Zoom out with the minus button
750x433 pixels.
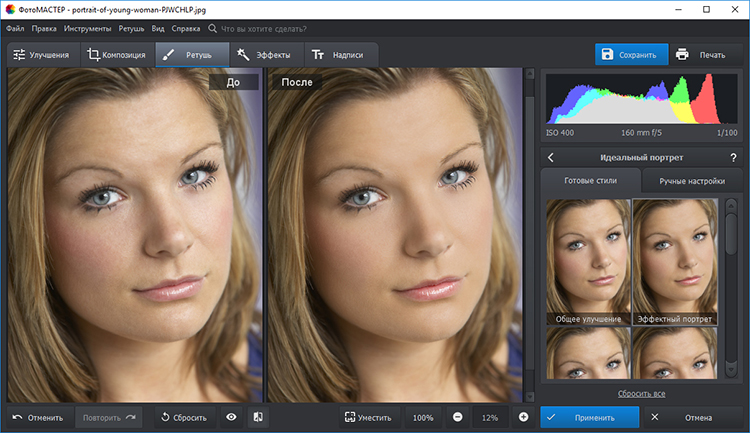(x=457, y=417)
